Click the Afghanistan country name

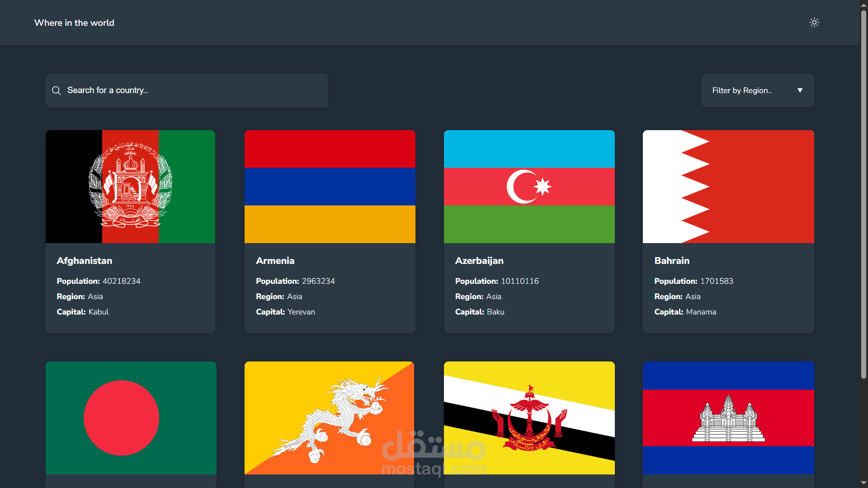(x=85, y=261)
